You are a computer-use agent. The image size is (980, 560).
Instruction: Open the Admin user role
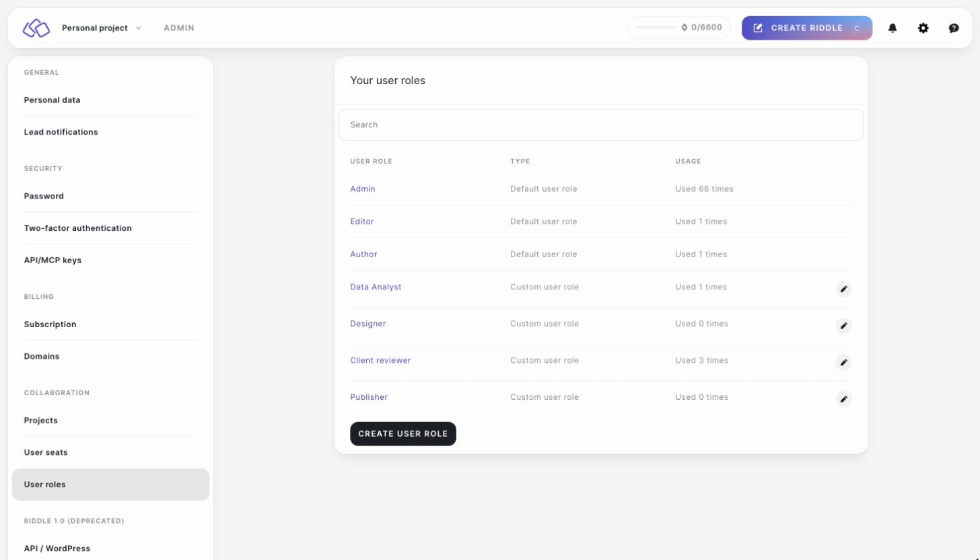363,189
